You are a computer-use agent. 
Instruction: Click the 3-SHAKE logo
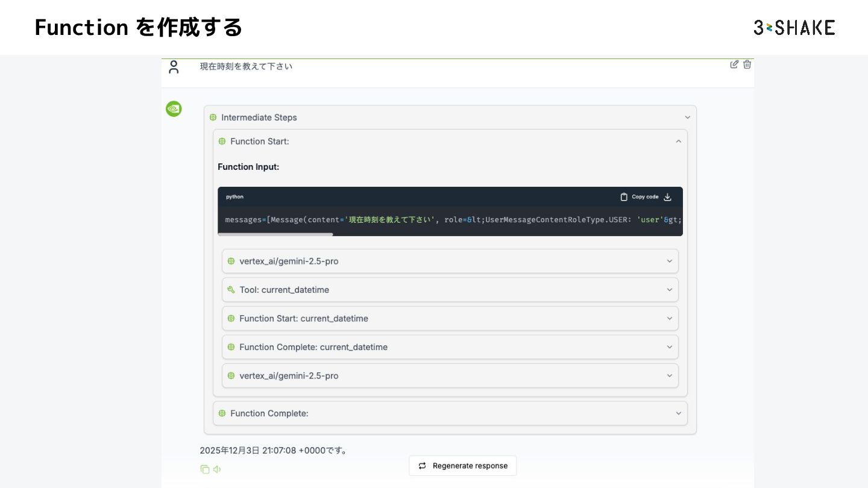point(794,27)
